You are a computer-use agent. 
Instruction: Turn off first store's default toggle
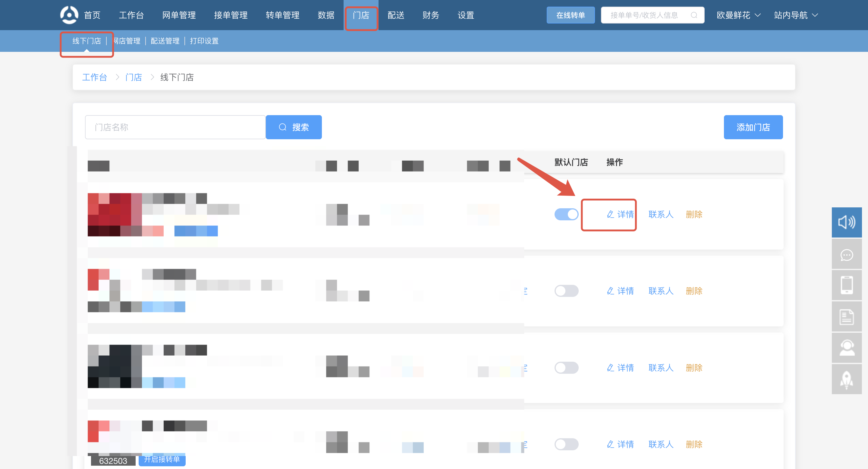(566, 214)
